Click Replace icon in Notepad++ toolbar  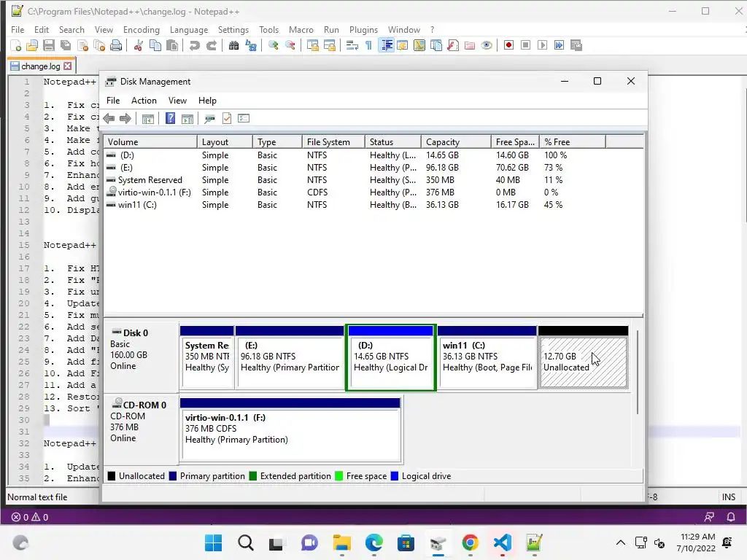(251, 46)
